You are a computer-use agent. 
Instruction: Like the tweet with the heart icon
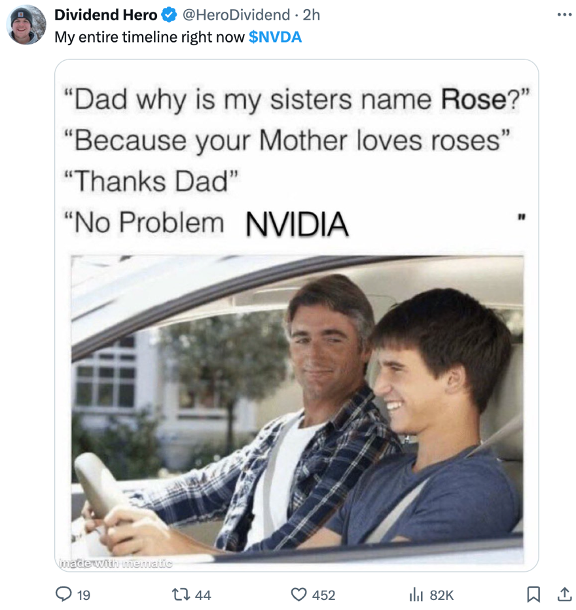[x=299, y=594]
